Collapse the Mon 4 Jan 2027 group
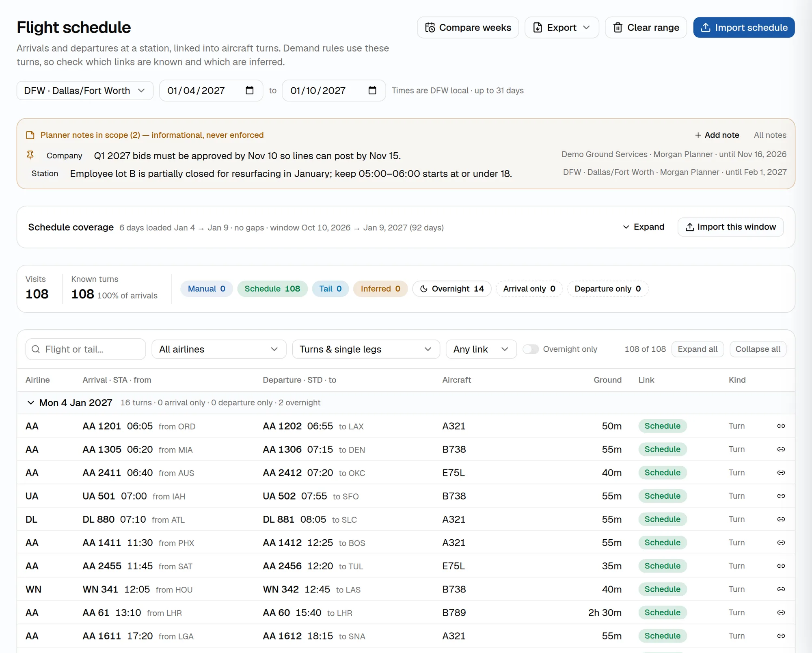 point(30,403)
